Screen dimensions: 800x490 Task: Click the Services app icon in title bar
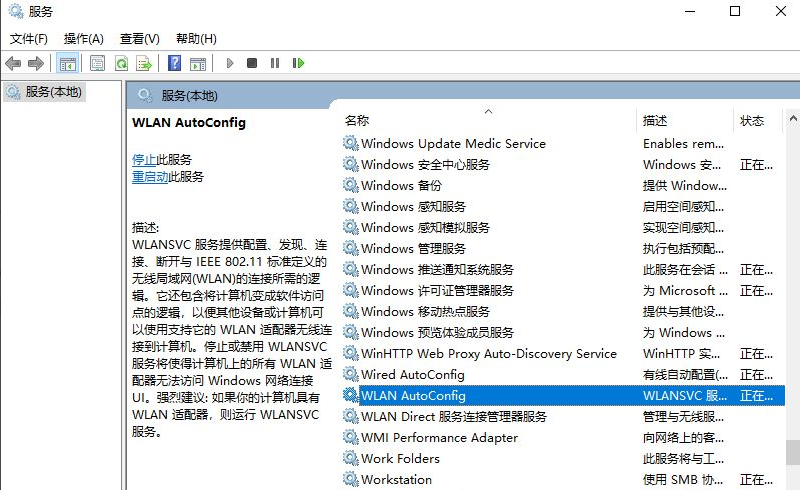pyautogui.click(x=16, y=11)
